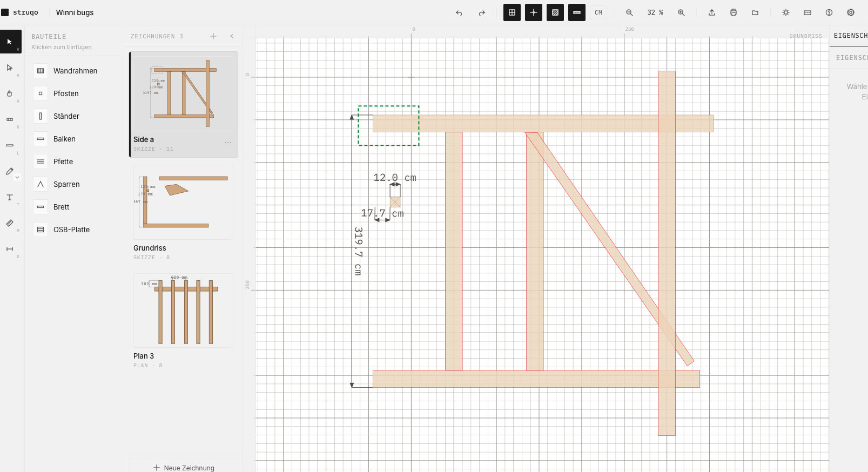Print the current drawing
The width and height of the screenshot is (868, 472).
pyautogui.click(x=734, y=12)
